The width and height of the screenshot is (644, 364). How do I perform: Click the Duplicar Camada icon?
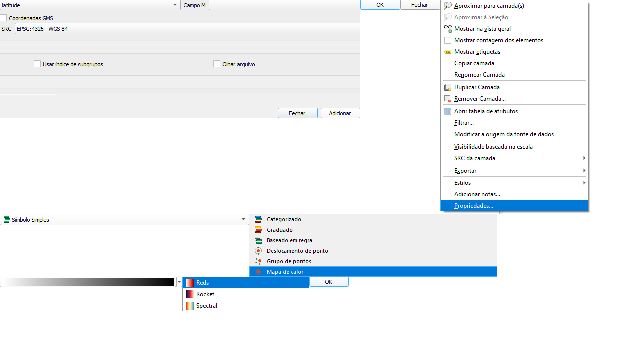(448, 87)
